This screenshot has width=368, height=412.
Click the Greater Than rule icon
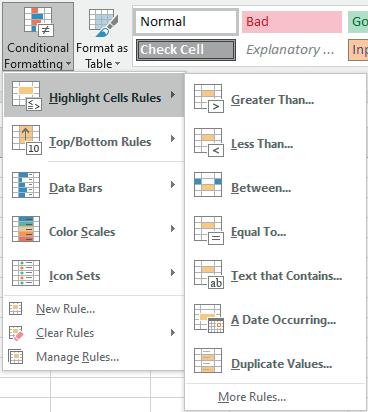(209, 99)
